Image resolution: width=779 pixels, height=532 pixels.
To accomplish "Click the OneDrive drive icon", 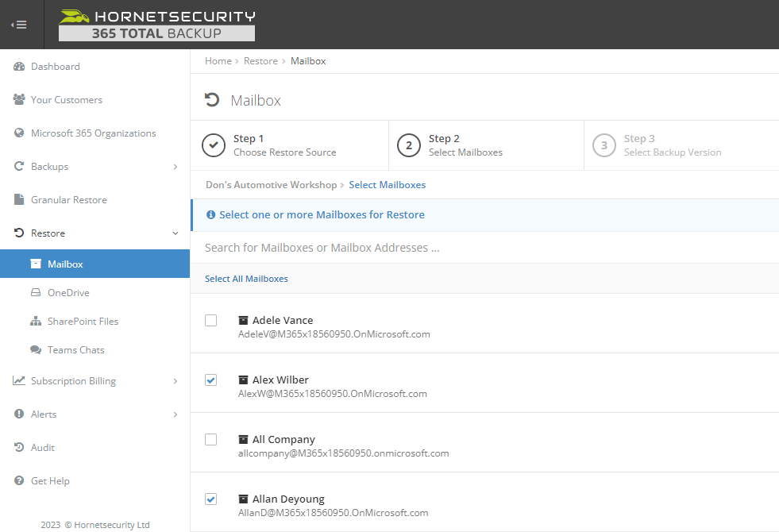I will [x=36, y=292].
